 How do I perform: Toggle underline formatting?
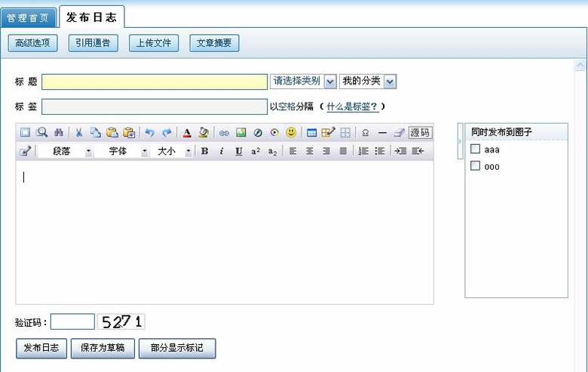coord(238,151)
